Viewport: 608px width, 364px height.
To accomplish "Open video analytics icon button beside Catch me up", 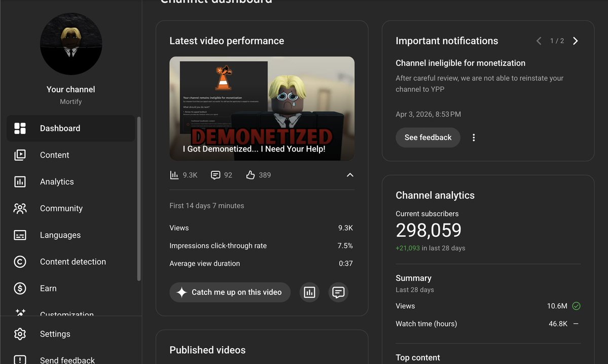I will coord(309,293).
